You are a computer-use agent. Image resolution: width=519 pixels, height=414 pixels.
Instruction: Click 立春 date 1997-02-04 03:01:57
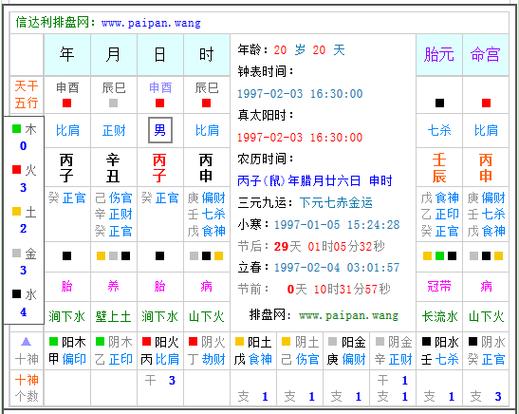pyautogui.click(x=337, y=267)
